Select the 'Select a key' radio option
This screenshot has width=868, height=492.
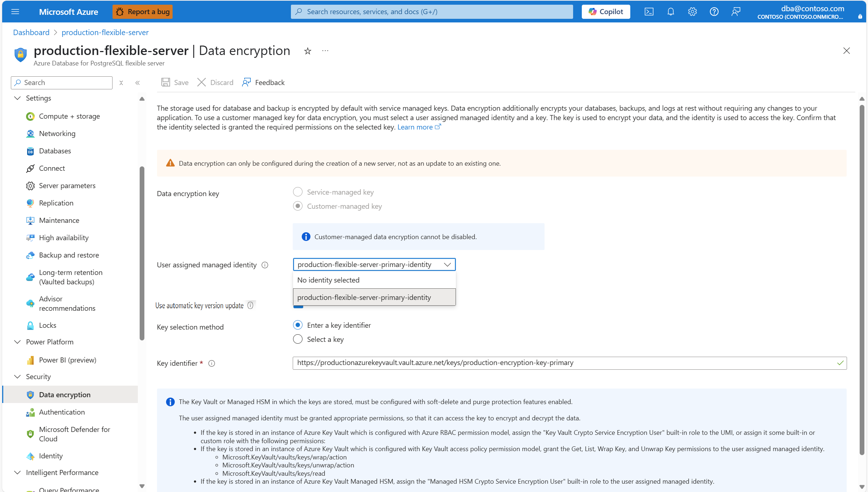pos(298,339)
